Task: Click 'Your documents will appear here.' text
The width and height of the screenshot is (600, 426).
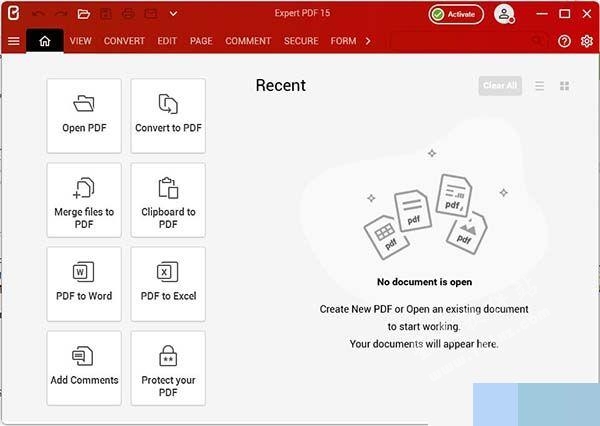Action: 424,344
